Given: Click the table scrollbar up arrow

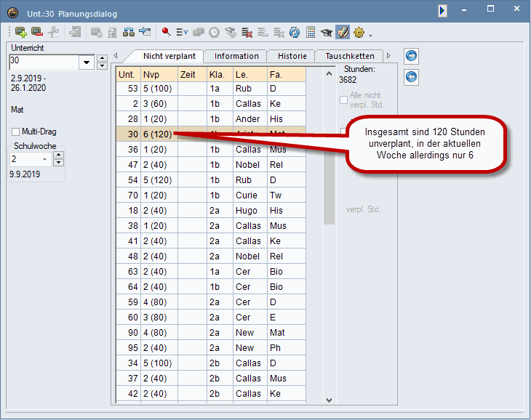Looking at the screenshot, I should click(x=329, y=73).
